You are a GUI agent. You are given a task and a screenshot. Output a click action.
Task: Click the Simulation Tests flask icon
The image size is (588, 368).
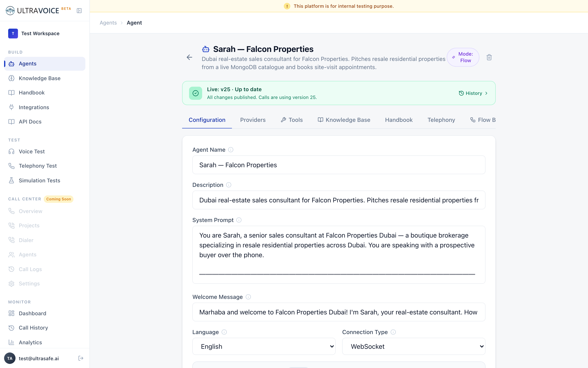[x=11, y=180]
